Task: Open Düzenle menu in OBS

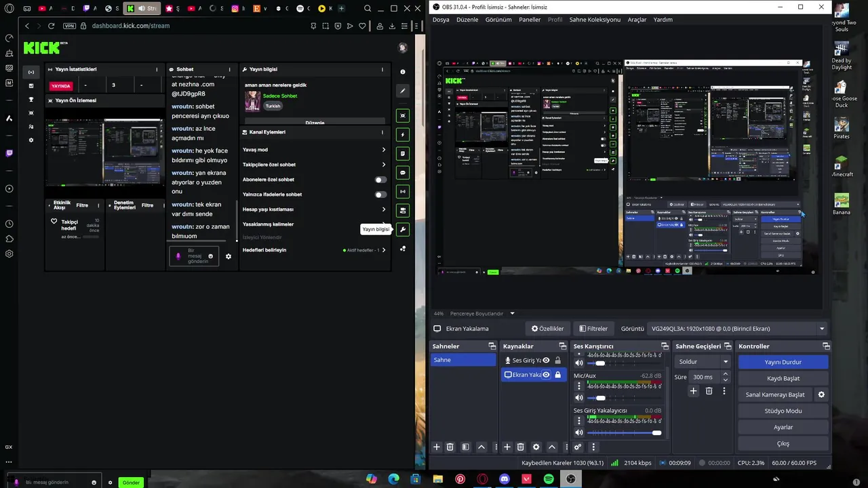Action: (467, 20)
